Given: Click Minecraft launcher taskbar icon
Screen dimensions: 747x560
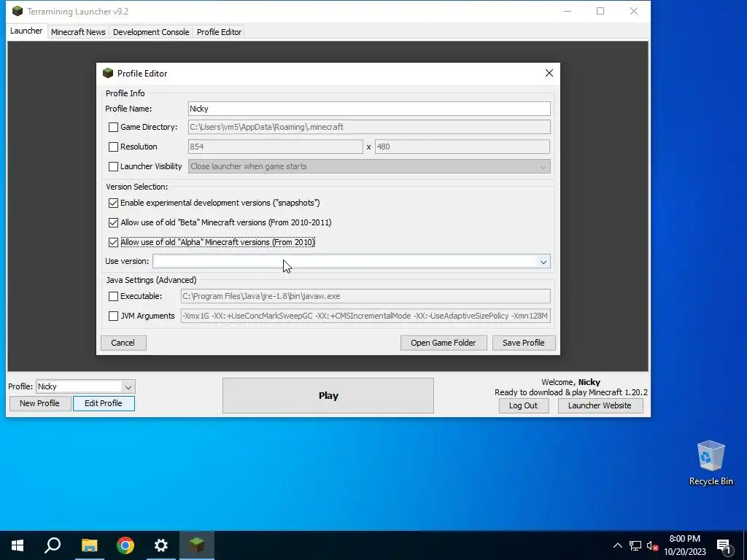Looking at the screenshot, I should [197, 545].
